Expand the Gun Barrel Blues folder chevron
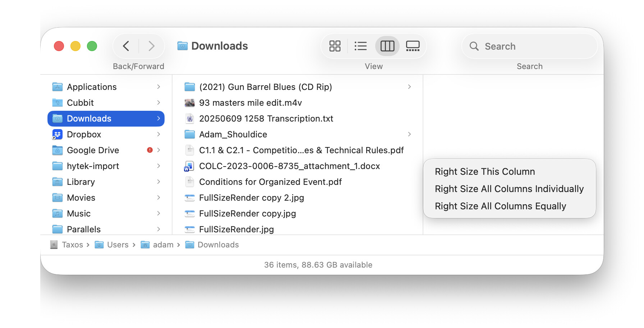644x328 pixels. pyautogui.click(x=409, y=87)
